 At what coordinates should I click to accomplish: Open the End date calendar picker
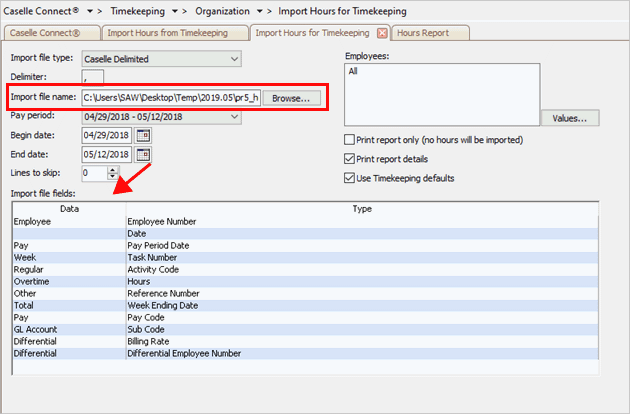[x=143, y=154]
